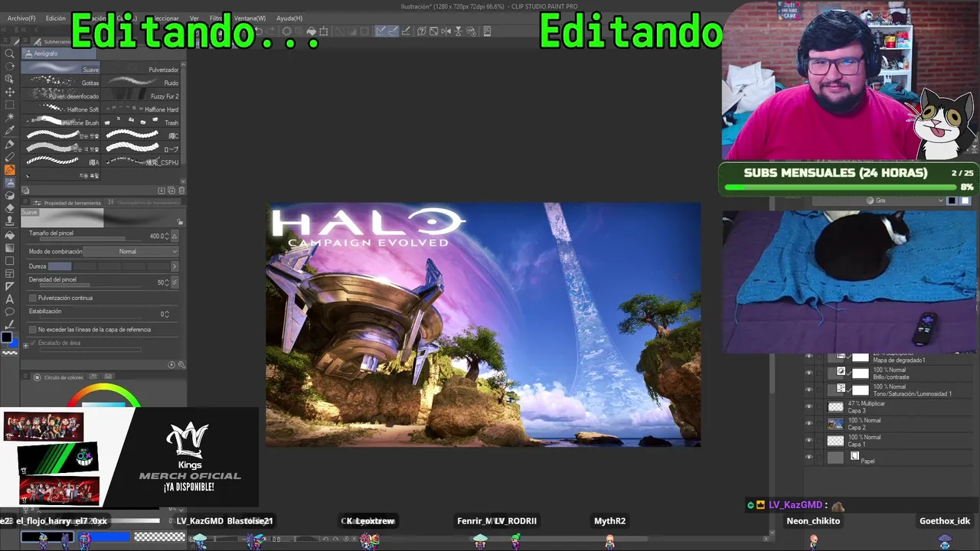
Task: Click the duplicate sub tool icon
Action: pos(171,191)
